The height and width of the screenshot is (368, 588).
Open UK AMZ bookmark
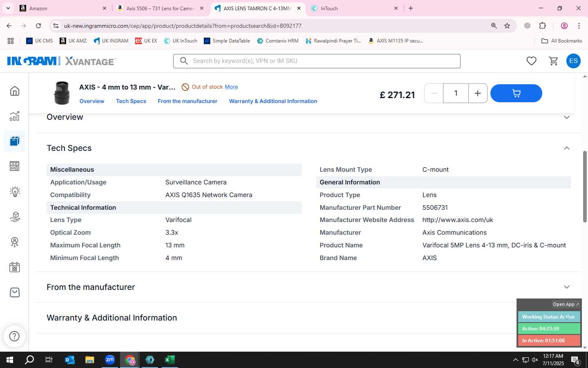[73, 41]
